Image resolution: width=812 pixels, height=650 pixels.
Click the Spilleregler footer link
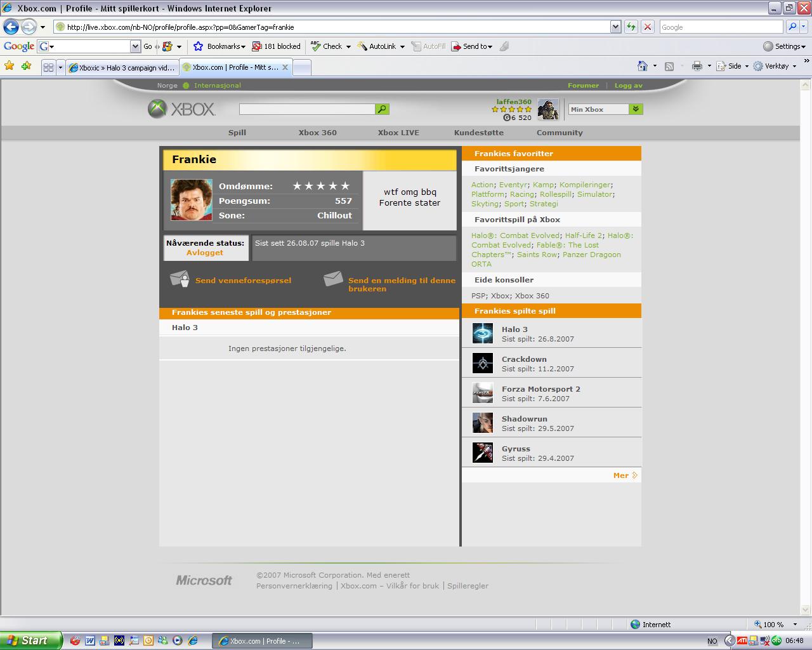click(x=468, y=586)
